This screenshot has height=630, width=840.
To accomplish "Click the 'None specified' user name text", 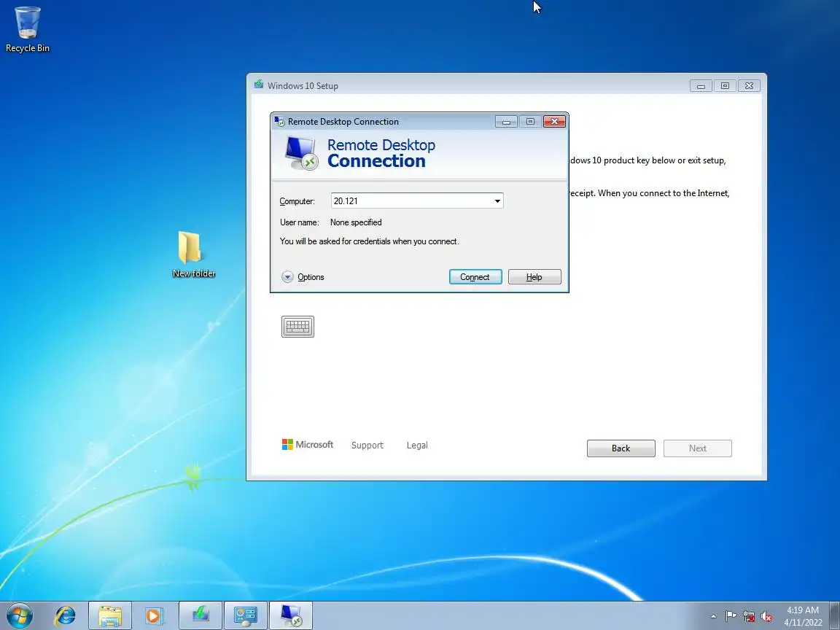I will click(356, 222).
